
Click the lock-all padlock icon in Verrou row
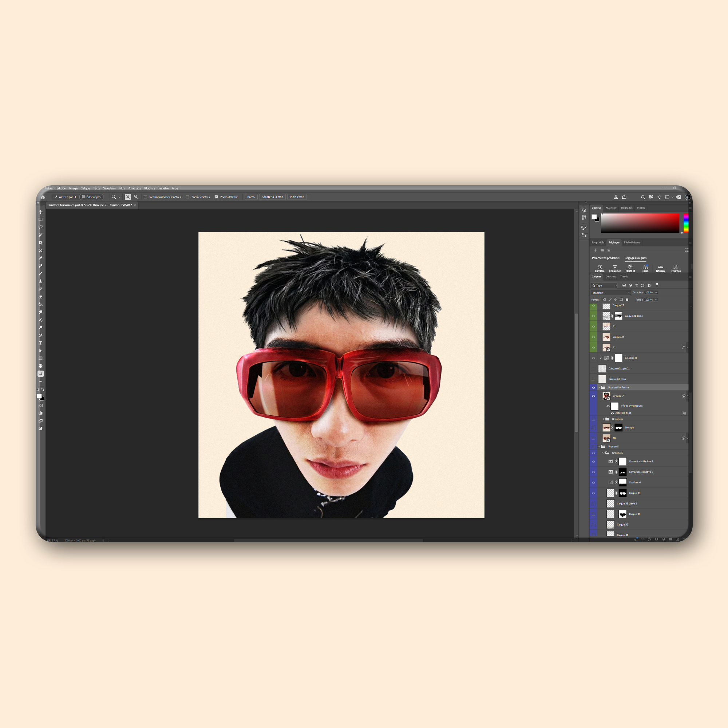[627, 300]
